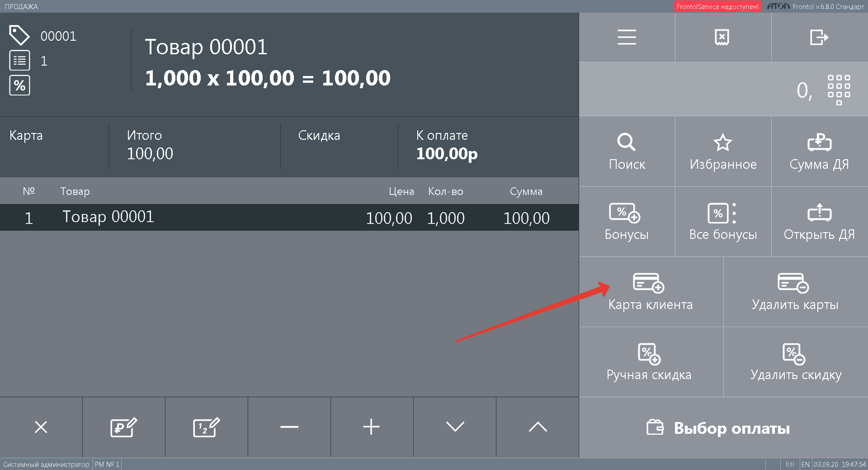Click the !!:!! indicator in the status bar
The image size is (868, 470).
(789, 464)
